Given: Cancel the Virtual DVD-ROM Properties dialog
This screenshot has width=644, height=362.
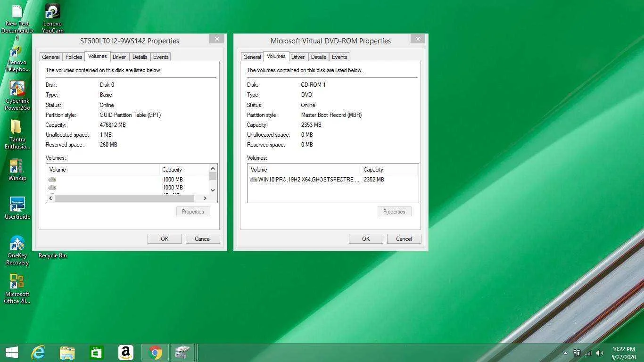Looking at the screenshot, I should (404, 239).
